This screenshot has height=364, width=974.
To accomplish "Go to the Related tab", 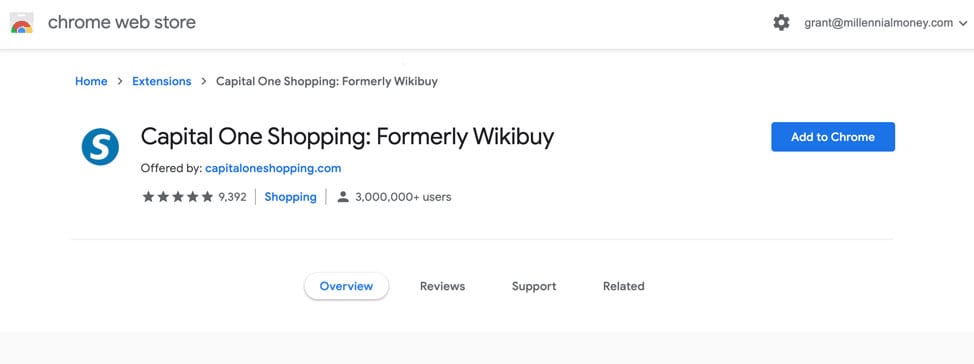I will click(624, 286).
